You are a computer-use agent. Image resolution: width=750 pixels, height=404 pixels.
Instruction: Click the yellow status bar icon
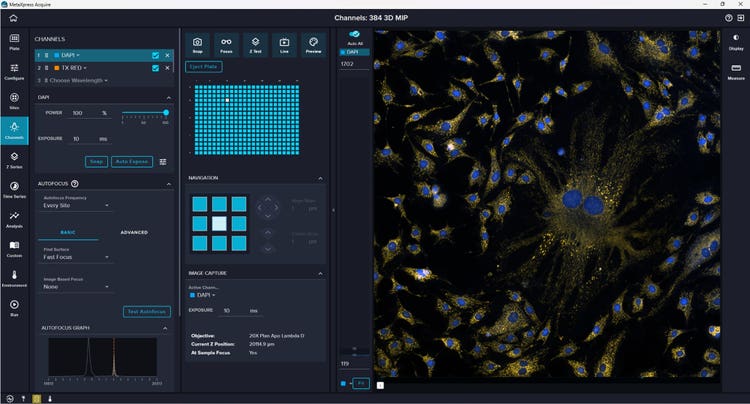pos(36,398)
